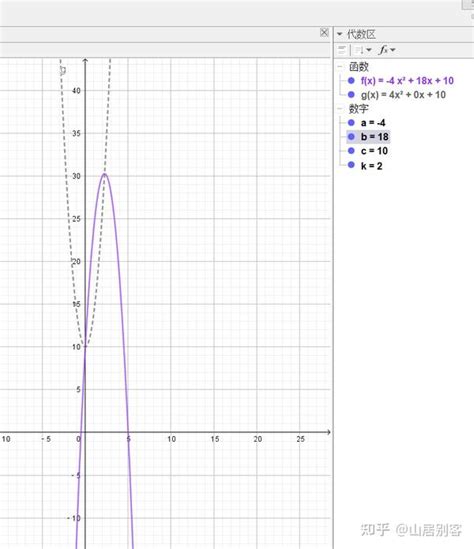Collapse the 代数区 panel header triangle
This screenshot has height=549, width=474.
click(x=340, y=34)
